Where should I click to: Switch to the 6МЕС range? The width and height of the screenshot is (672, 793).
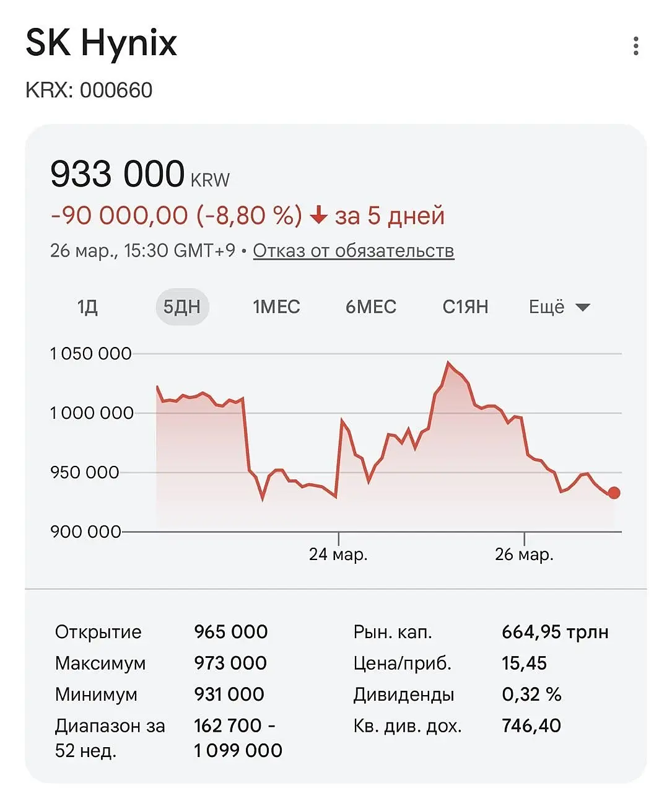point(370,307)
